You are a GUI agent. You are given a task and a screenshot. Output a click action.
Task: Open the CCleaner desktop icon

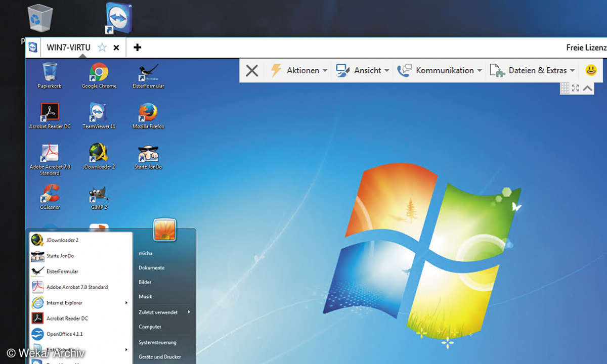(x=50, y=194)
